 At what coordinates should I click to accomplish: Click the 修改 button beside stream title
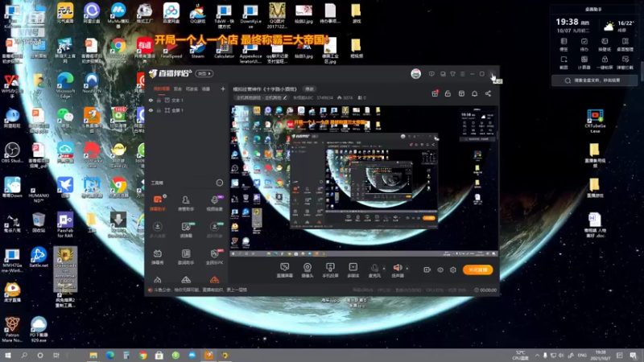tap(309, 89)
